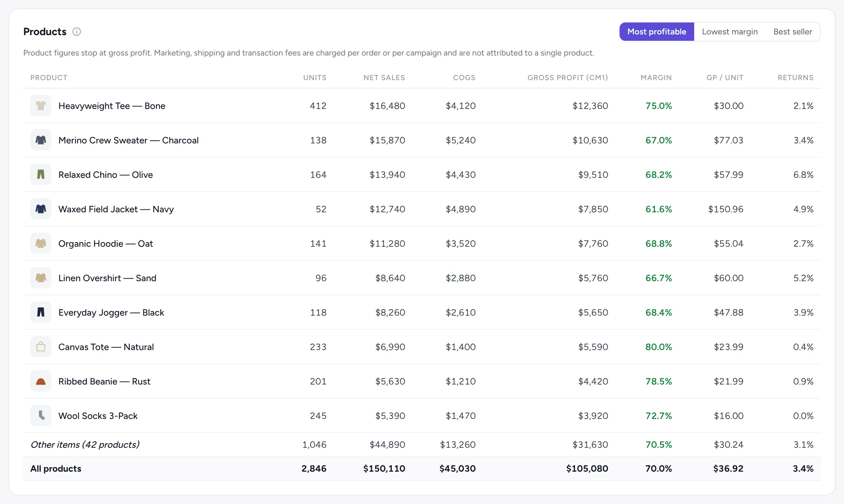The image size is (844, 504).
Task: Switch to the Lowest margin tab
Action: (730, 32)
